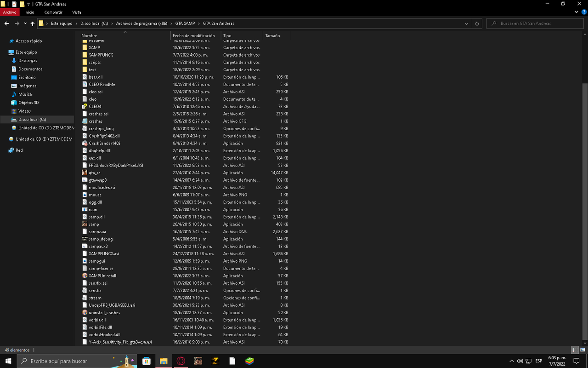This screenshot has width=588, height=368.
Task: Select Objetos 3D in navigation pane
Action: click(28, 103)
